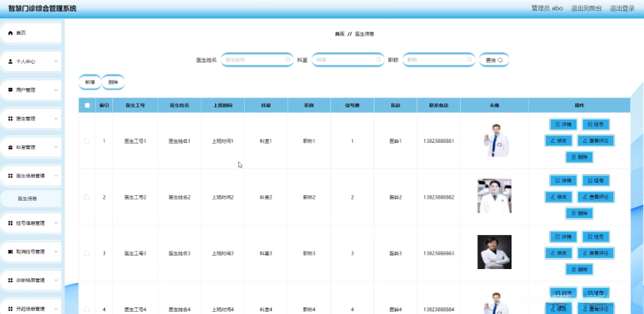Click 首页 in the breadcrumb
Image resolution: width=644 pixels, height=314 pixels.
click(x=340, y=34)
